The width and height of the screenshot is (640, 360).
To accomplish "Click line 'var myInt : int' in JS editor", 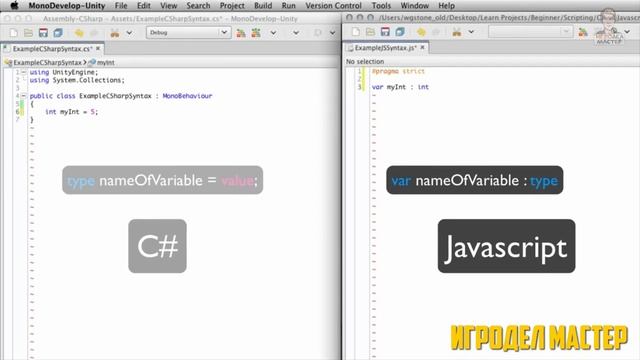I will click(400, 87).
